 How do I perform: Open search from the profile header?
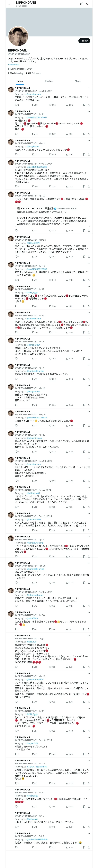pos(88,4)
